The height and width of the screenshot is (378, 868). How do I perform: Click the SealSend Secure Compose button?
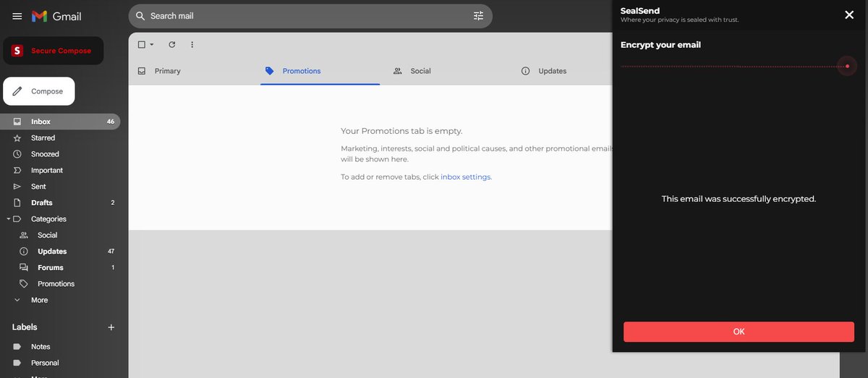coord(54,51)
